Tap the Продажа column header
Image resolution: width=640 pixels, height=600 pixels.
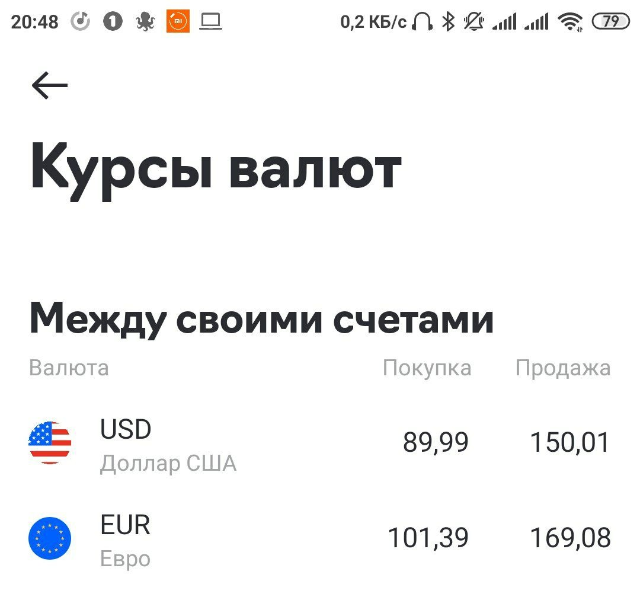563,368
